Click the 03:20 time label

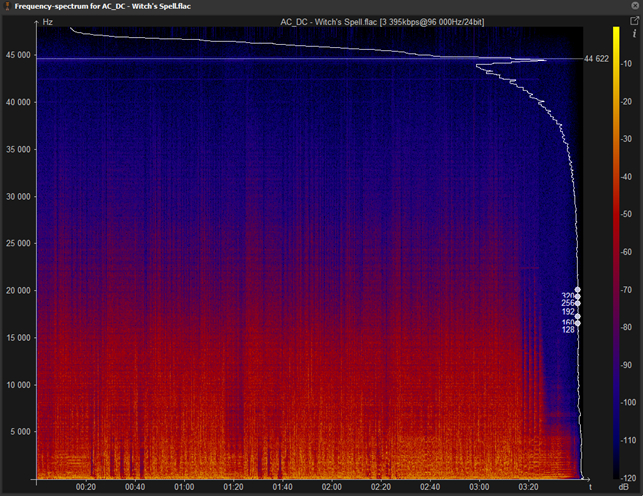tap(528, 487)
